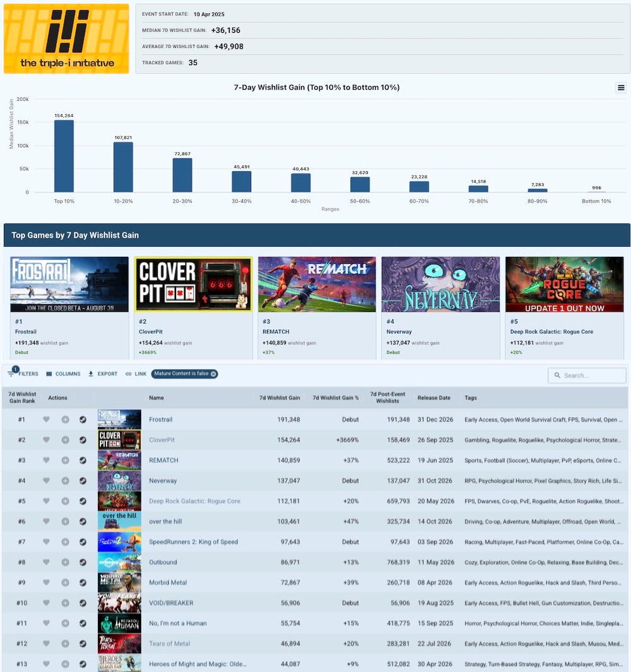
Task: Click heart icon in REMATCH row
Action: coord(46,460)
